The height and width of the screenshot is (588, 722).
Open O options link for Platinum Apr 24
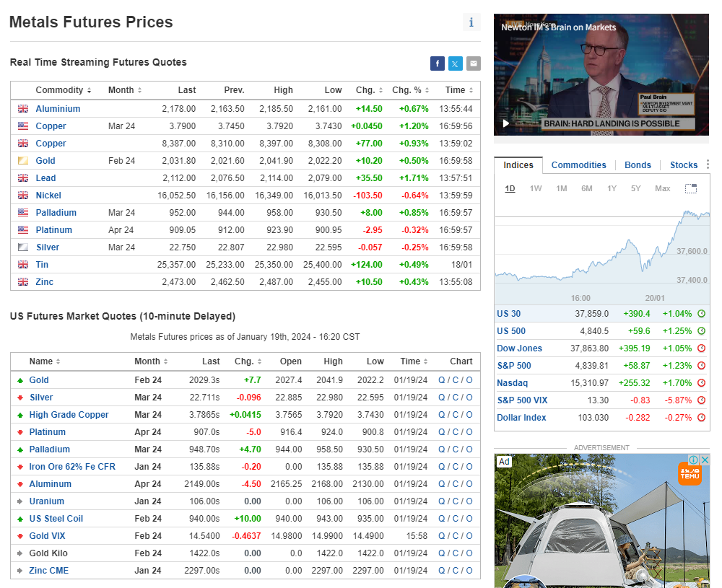tap(469, 432)
